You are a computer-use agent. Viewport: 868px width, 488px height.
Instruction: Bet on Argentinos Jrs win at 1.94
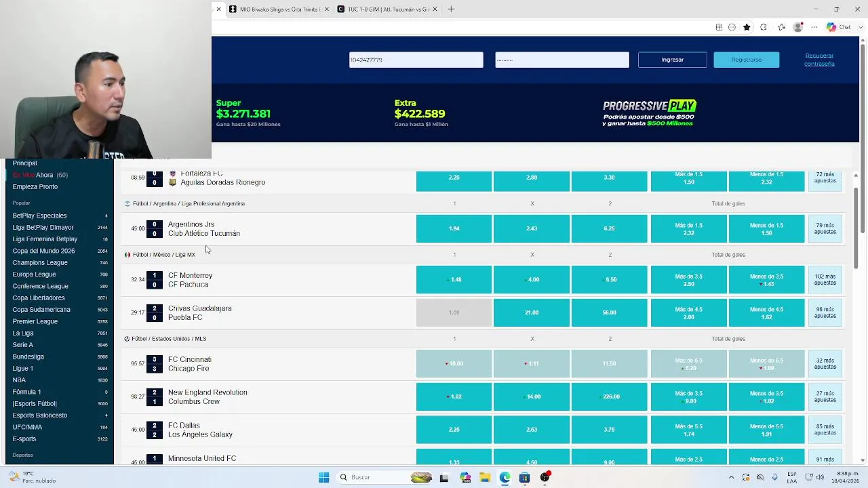tap(454, 228)
